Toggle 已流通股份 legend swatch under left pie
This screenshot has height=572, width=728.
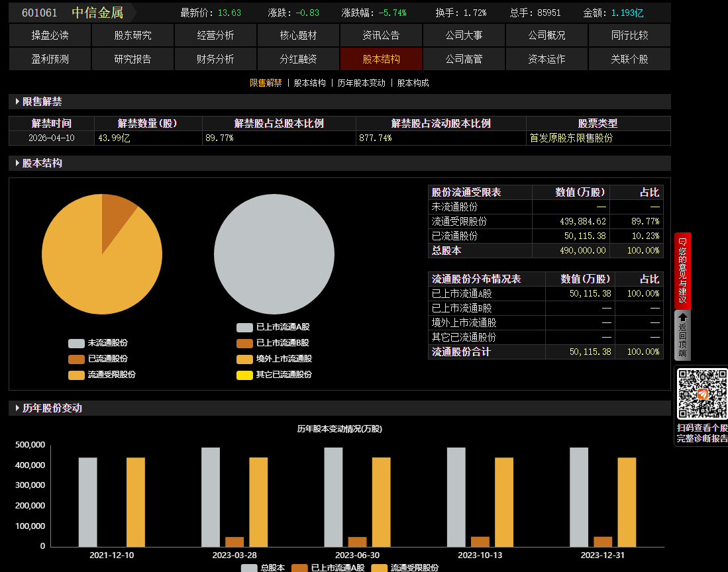[76, 359]
